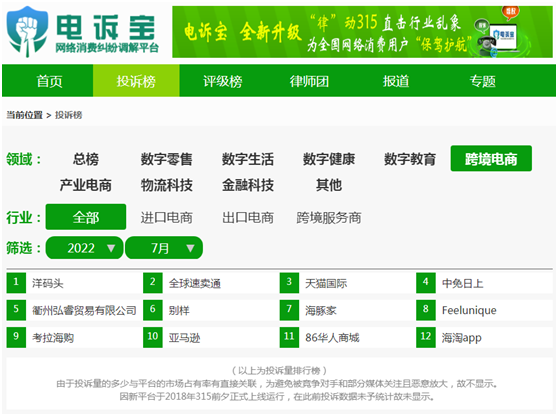This screenshot has width=558, height=416.
Task: Click the 电诉宝 shield fist logo
Action: [27, 31]
